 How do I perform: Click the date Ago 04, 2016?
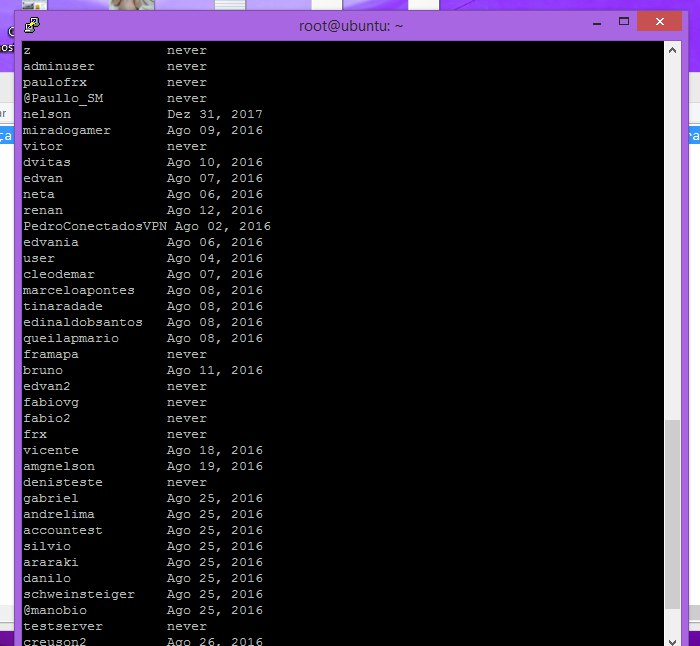pos(215,258)
